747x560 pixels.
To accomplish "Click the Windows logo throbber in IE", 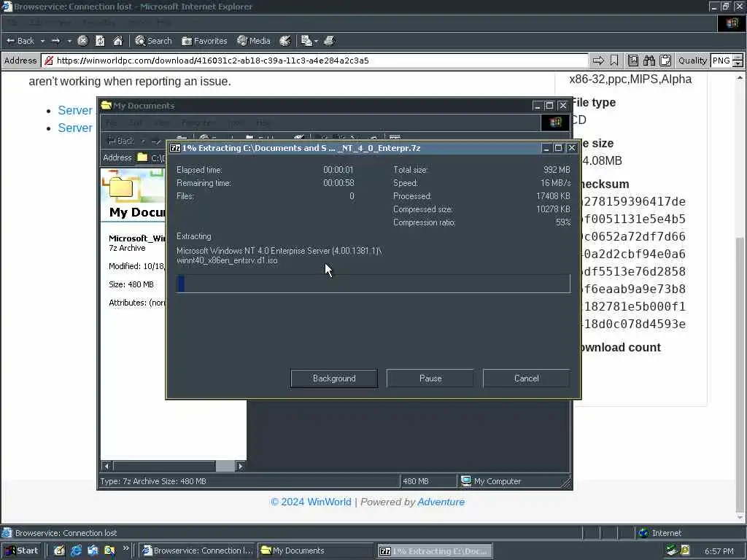I will coord(731,23).
